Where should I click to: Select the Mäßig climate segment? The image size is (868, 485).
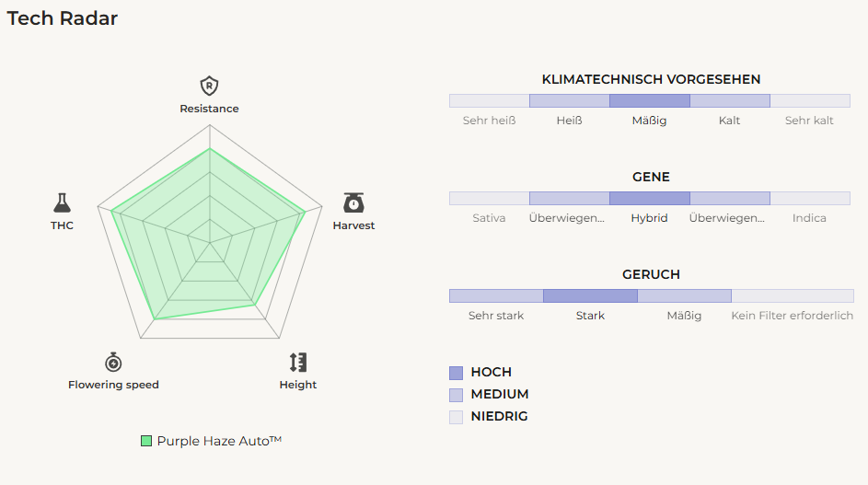tap(649, 101)
